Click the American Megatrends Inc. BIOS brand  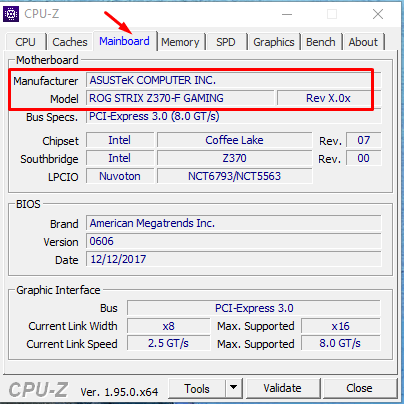(233, 223)
